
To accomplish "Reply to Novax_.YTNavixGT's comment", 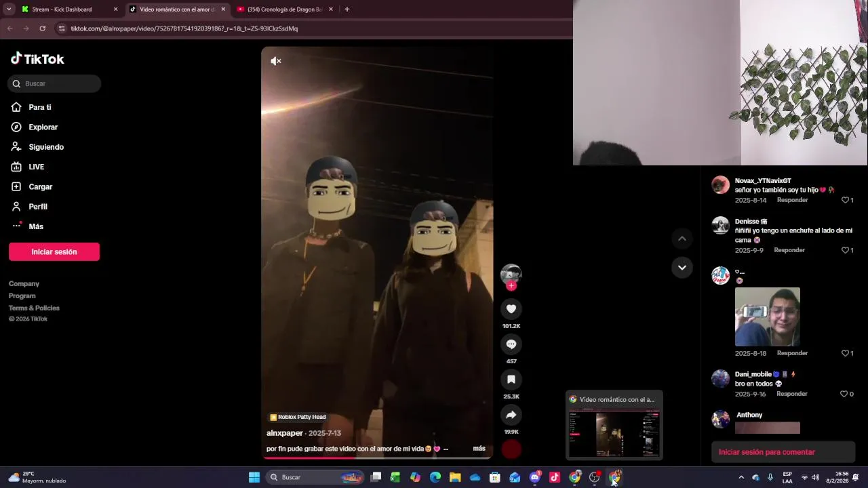I will tap(792, 201).
